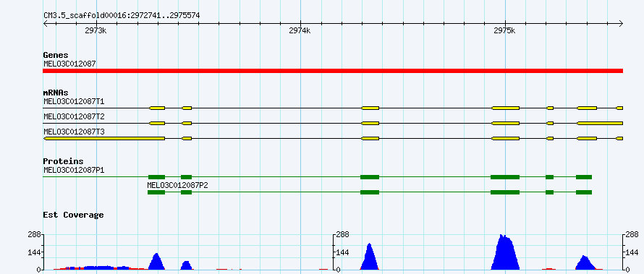The height and width of the screenshot is (274, 644).
Task: Click the 2975k ruler marker
Action: [504, 30]
